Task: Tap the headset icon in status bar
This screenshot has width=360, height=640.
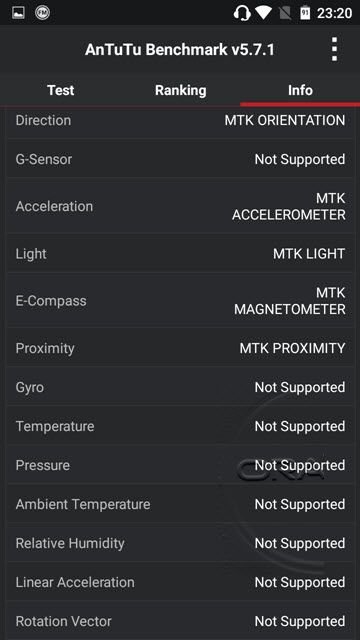Action: pos(242,13)
